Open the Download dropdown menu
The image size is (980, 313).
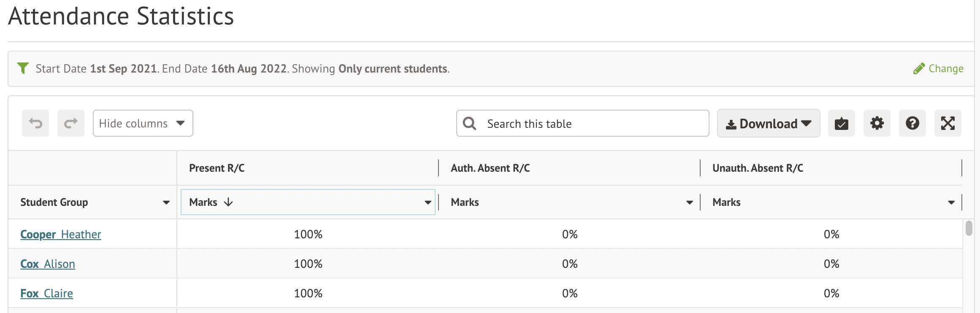pyautogui.click(x=768, y=123)
